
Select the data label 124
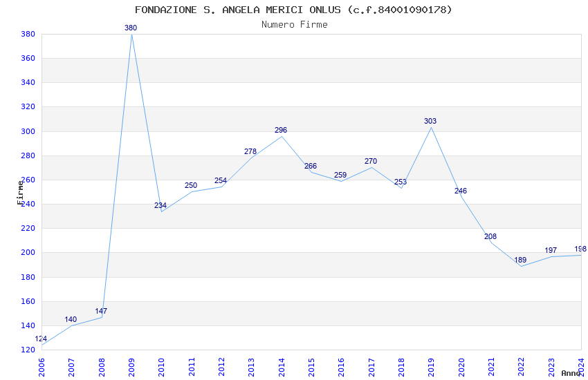(41, 339)
